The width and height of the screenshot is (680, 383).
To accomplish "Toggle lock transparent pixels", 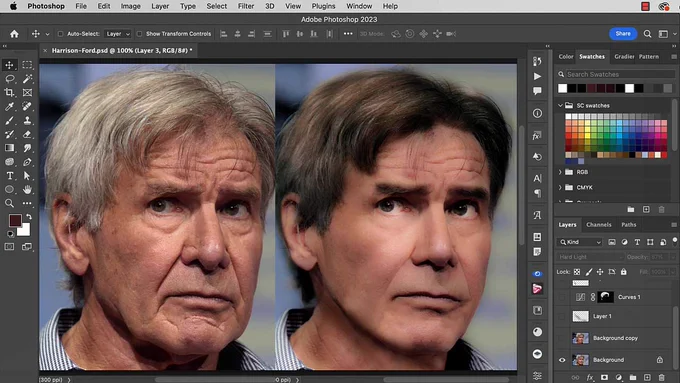I will tap(577, 272).
